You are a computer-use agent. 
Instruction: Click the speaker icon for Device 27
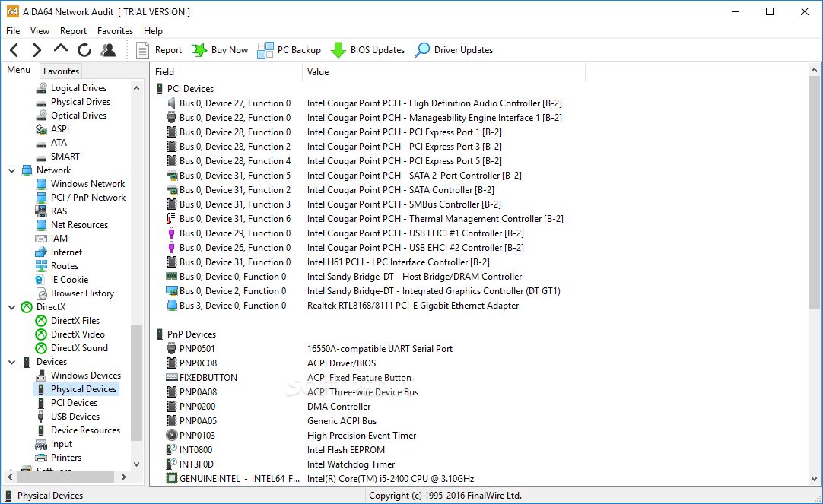[x=172, y=103]
